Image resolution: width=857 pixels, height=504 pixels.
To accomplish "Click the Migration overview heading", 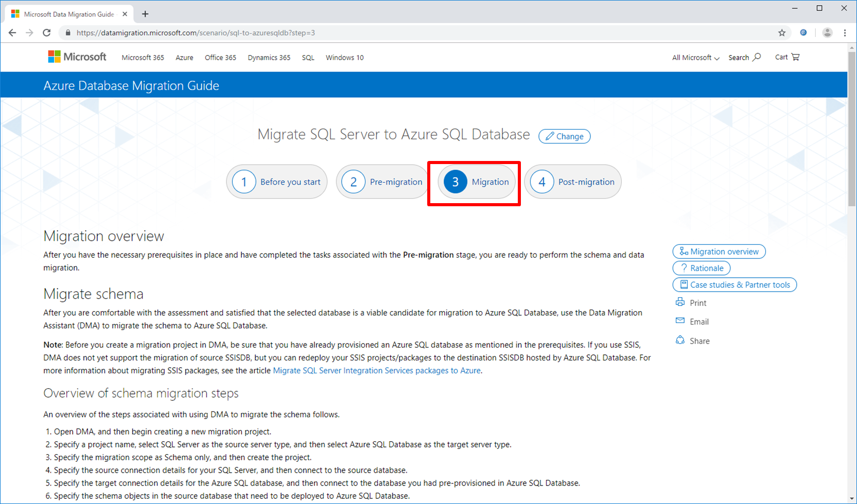I will point(103,236).
